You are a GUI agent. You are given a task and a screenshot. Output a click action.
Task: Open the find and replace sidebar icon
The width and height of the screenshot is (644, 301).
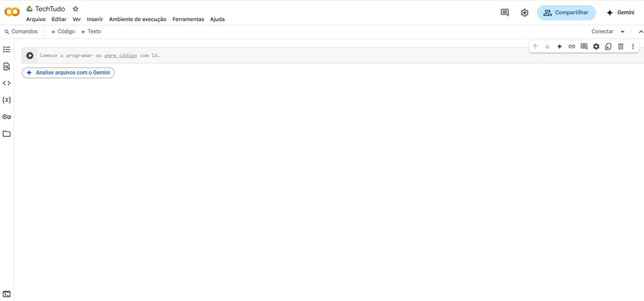pyautogui.click(x=7, y=66)
